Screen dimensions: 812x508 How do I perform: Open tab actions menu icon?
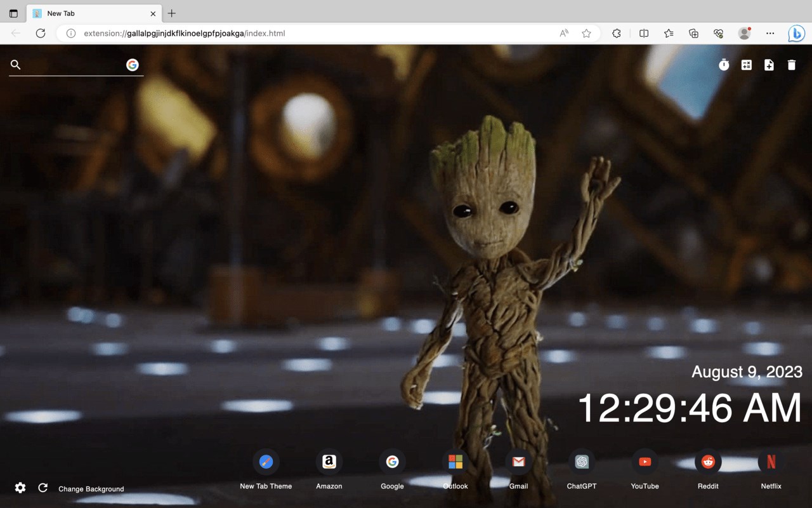click(x=13, y=13)
